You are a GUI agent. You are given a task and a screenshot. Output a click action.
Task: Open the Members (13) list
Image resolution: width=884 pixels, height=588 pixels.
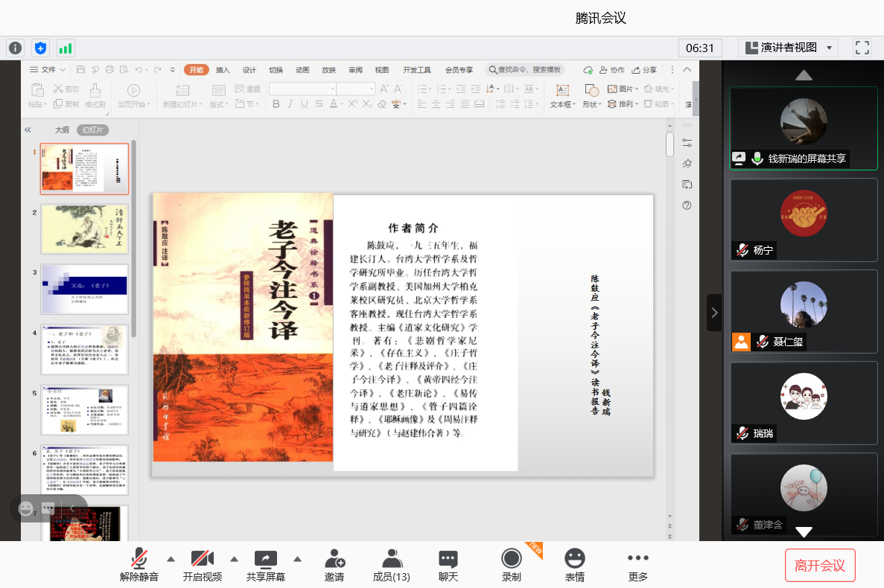point(391,566)
